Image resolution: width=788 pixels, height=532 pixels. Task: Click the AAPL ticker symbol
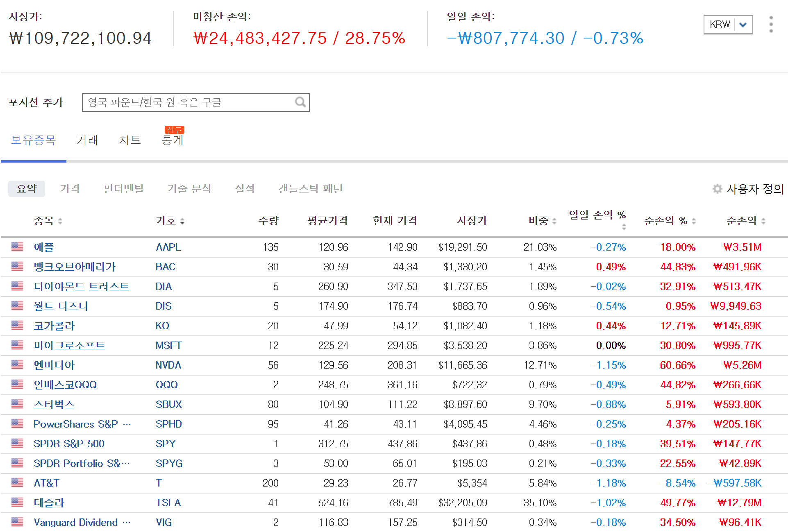(x=168, y=247)
